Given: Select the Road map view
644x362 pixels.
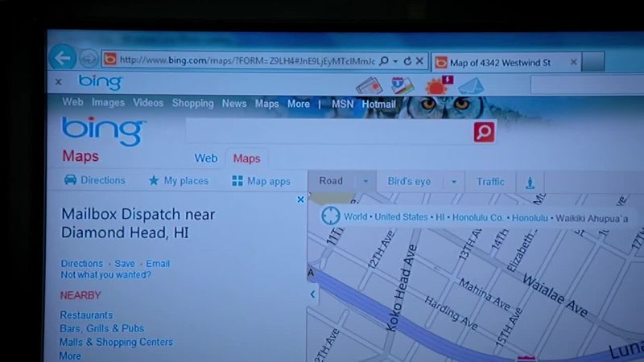Looking at the screenshot, I should point(331,181).
